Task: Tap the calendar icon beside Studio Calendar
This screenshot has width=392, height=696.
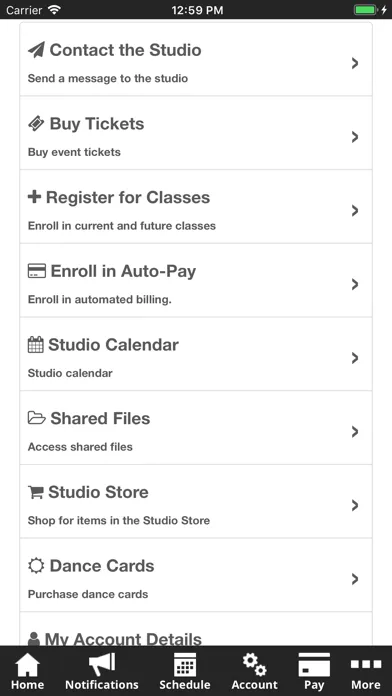Action: coord(36,344)
